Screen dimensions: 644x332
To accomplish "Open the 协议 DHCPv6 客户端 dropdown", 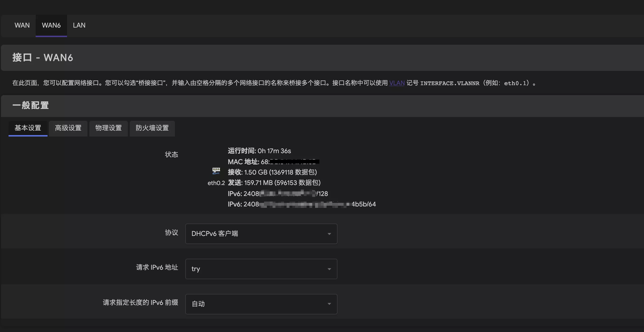I will tap(261, 234).
